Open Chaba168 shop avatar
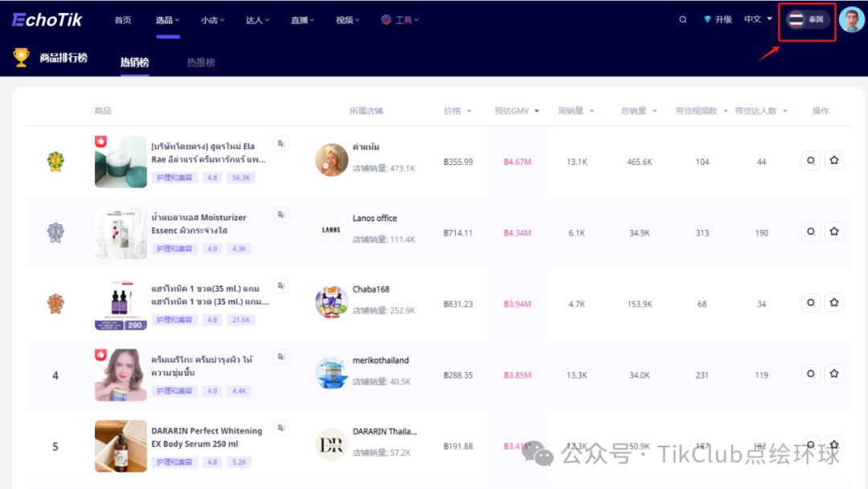This screenshot has height=489, width=868. (x=332, y=302)
